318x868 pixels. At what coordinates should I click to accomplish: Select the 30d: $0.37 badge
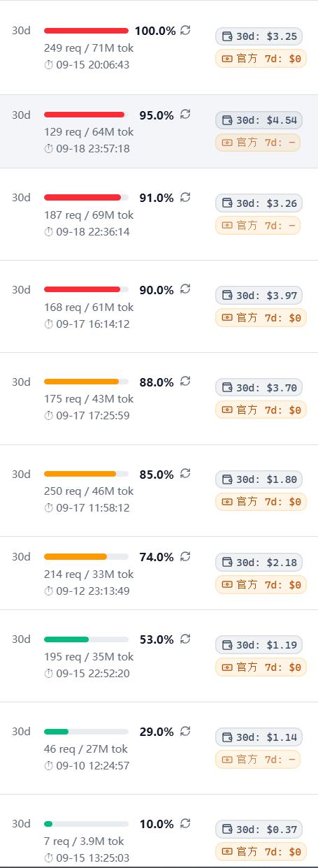click(x=259, y=830)
